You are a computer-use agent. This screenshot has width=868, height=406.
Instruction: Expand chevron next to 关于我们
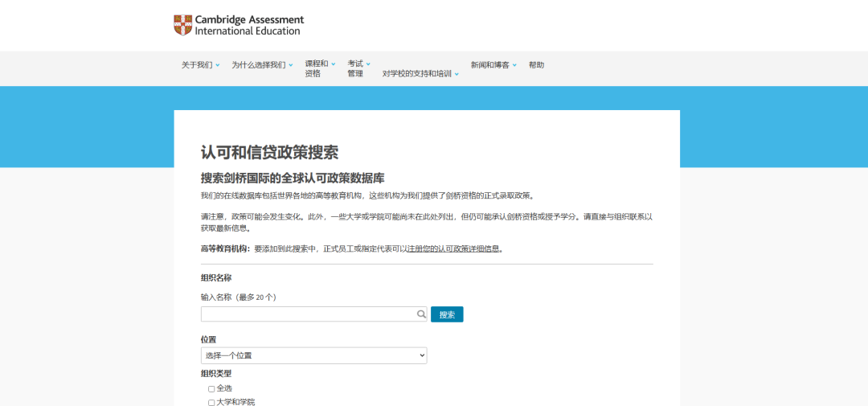[x=218, y=65]
